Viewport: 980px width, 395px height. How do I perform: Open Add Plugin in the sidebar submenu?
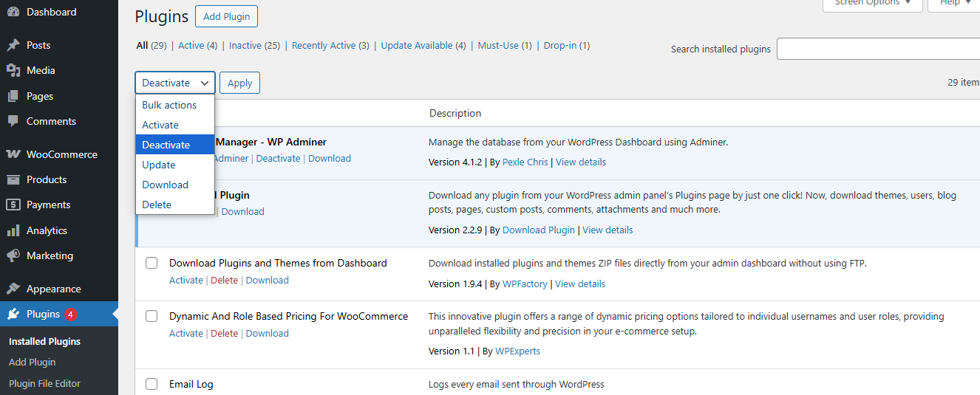point(33,362)
